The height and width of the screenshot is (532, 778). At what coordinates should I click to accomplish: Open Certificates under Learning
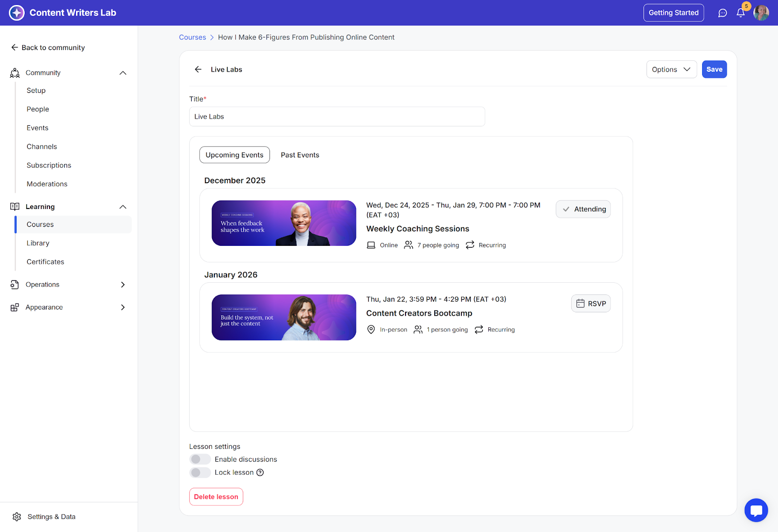[x=45, y=262]
